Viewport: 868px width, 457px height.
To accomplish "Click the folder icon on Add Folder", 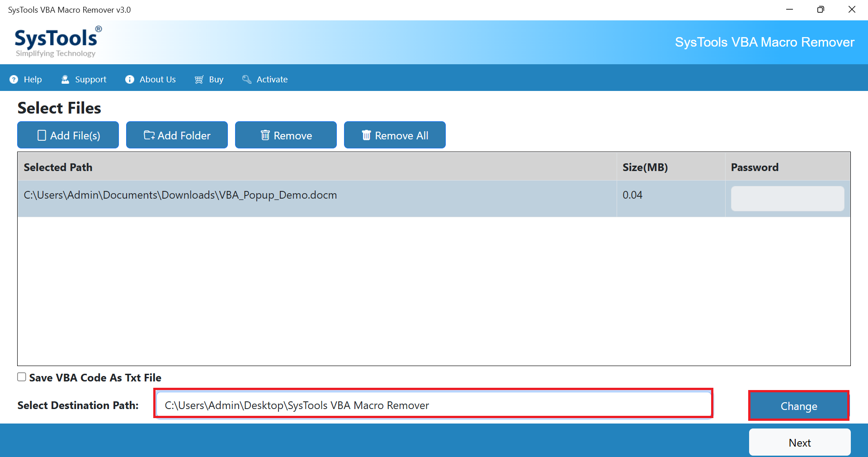I will 149,135.
